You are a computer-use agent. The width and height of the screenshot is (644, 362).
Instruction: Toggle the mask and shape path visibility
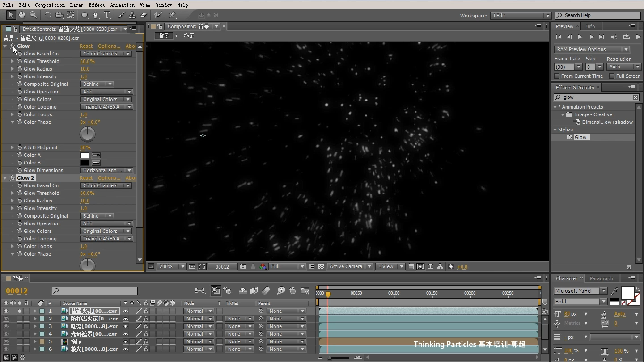point(202,267)
